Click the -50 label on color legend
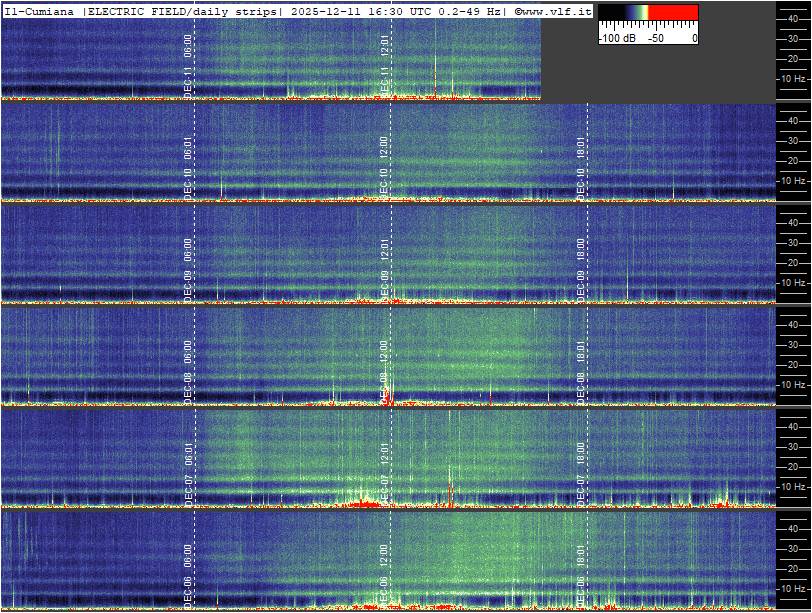Screen dimensions: 812x613 (656, 38)
